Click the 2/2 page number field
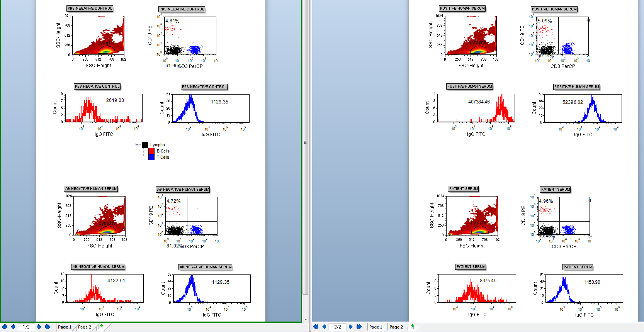The width and height of the screenshot is (644, 332). 338,327
